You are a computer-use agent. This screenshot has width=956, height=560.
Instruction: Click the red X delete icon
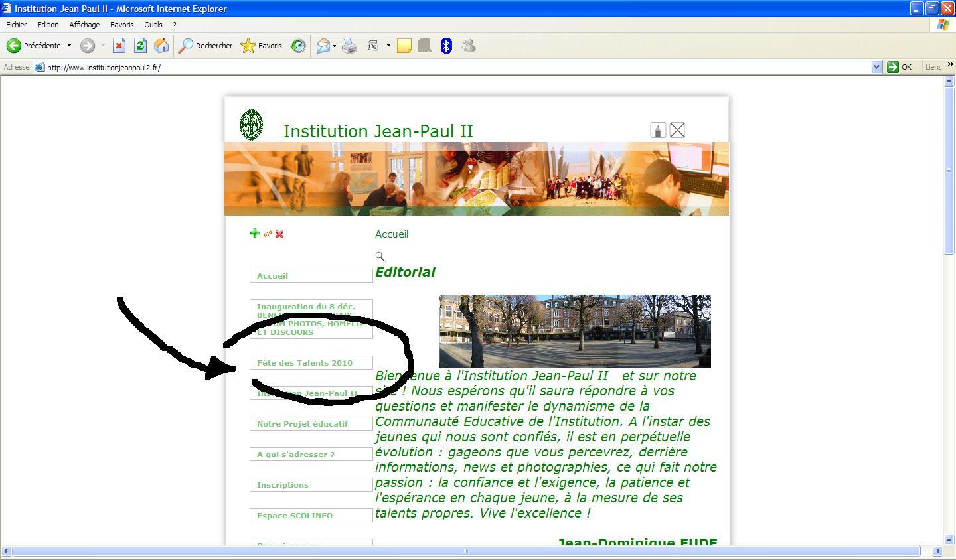pos(279,234)
